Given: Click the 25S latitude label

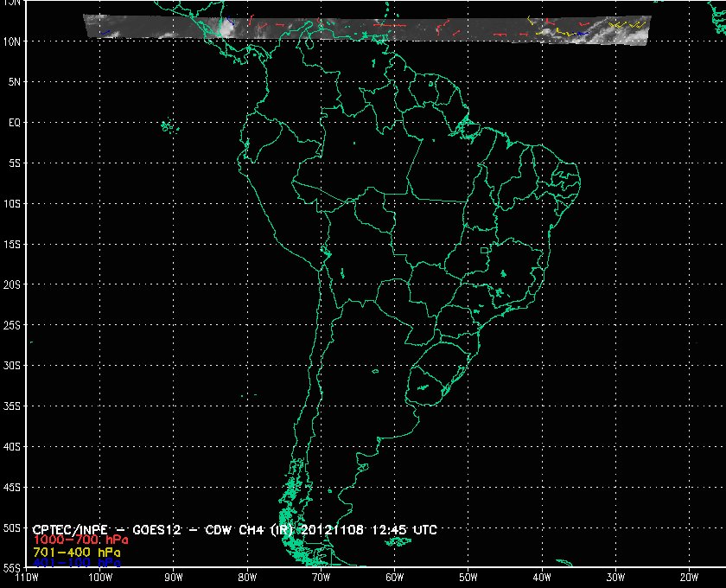Looking at the screenshot, I should [12, 325].
